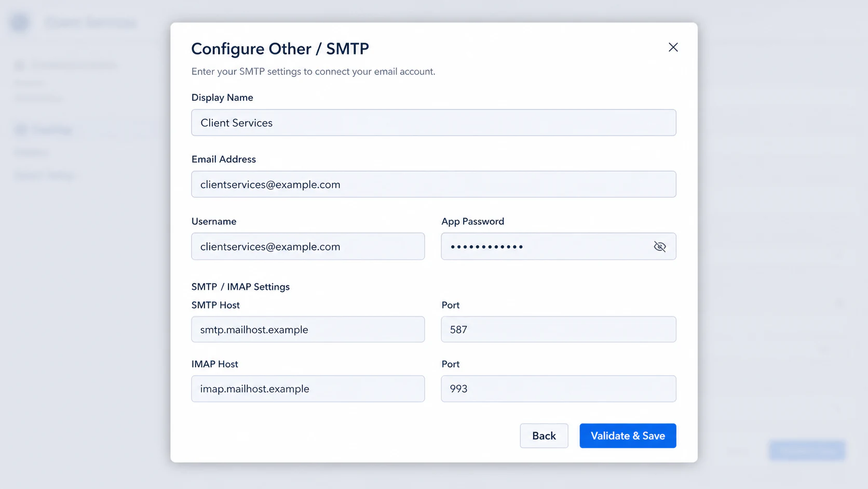Click the IMAP port field showing 993
The width and height of the screenshot is (868, 489).
coord(559,389)
